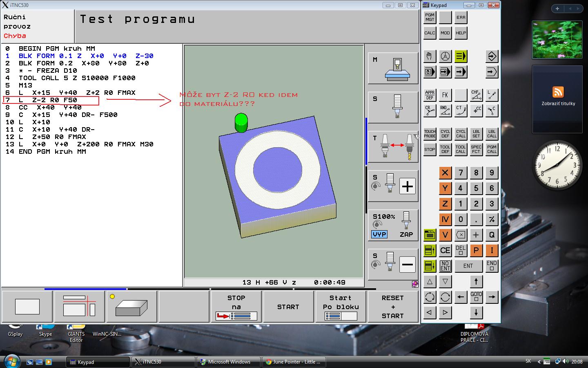
Task: Increase spindle speed with plus button
Action: (407, 186)
